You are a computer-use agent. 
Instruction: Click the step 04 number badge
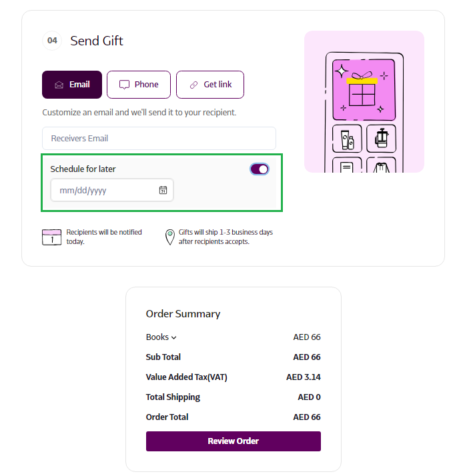point(52,41)
